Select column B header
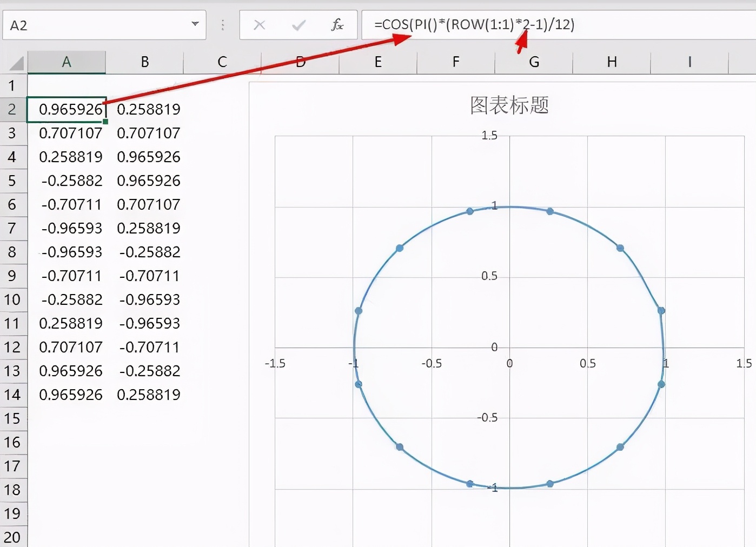Viewport: 756px width, 547px height. (x=144, y=62)
